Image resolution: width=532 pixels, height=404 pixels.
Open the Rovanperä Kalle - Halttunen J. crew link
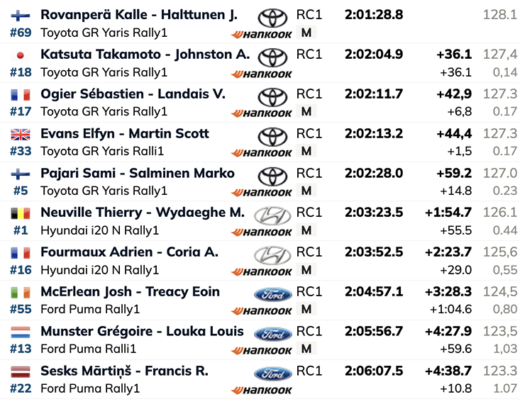139,15
